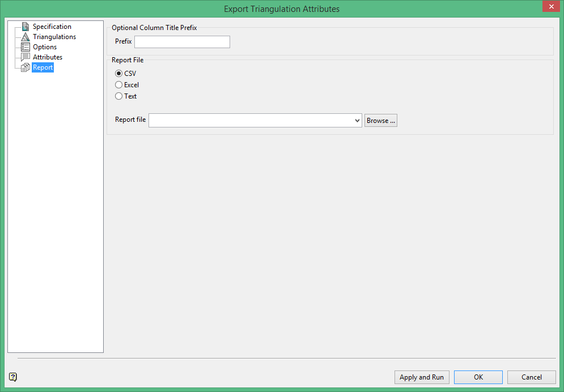Click the Prefix input field

pyautogui.click(x=182, y=42)
